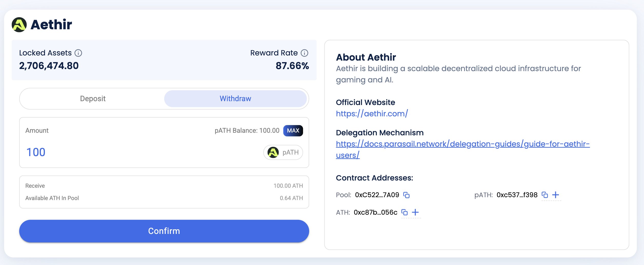Click the Contract Addresses heading

tap(375, 178)
